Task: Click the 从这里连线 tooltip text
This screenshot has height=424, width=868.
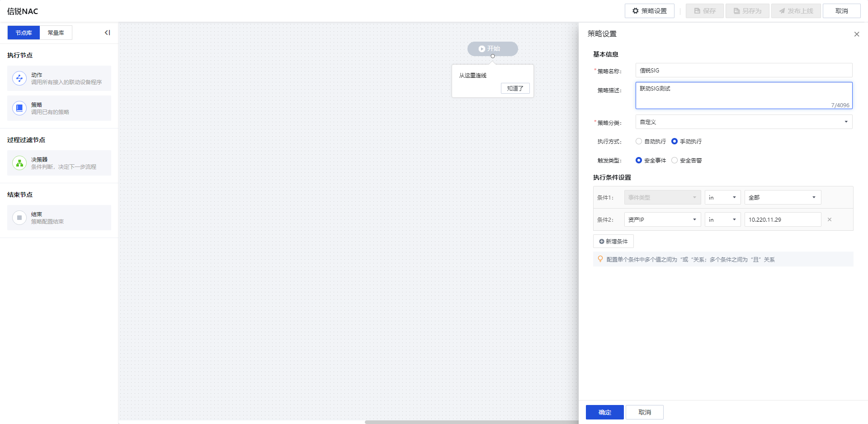Action: (473, 75)
